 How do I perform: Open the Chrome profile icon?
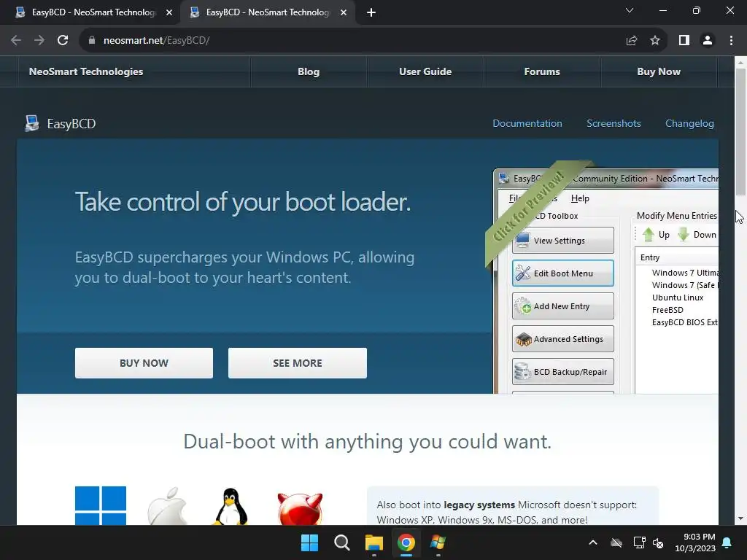[x=708, y=41]
